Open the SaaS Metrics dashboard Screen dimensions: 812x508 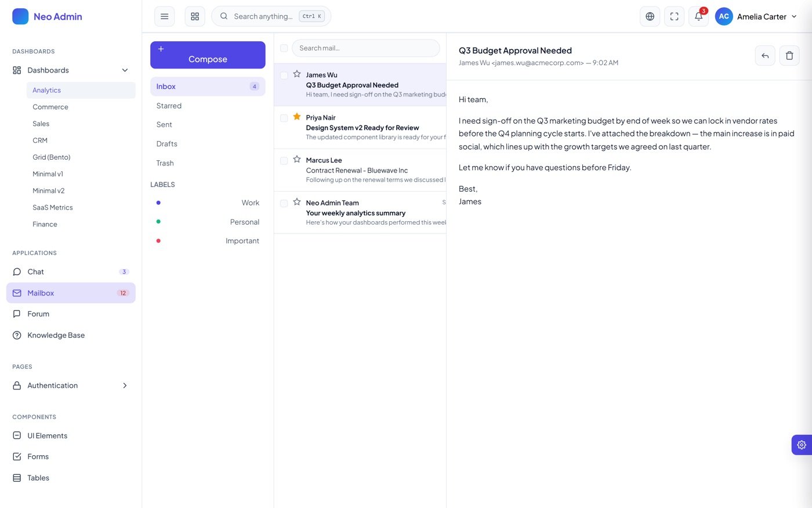(x=81, y=207)
